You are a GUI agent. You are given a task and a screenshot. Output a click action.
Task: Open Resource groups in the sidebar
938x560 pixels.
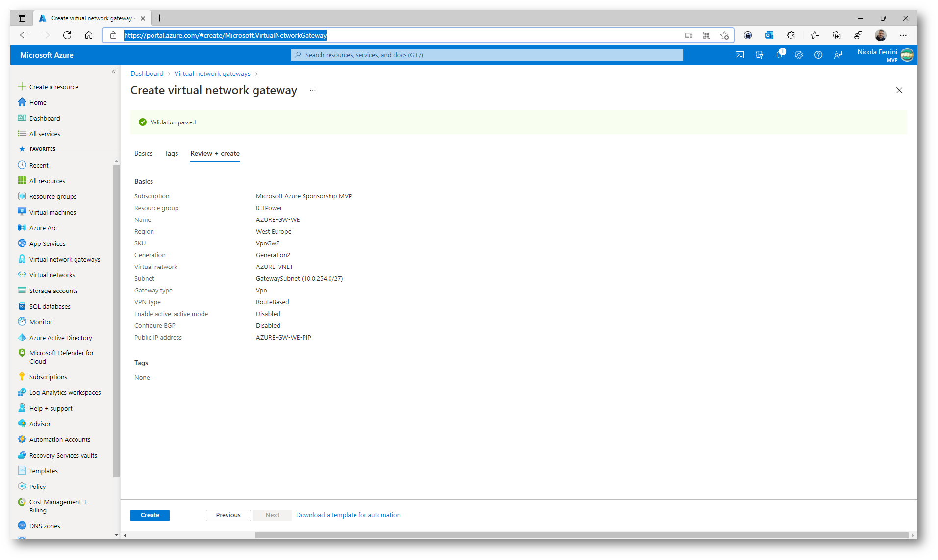(x=53, y=196)
